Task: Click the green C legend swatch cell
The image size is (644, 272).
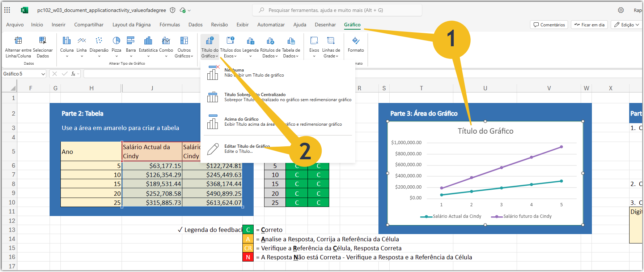Action: [248, 230]
